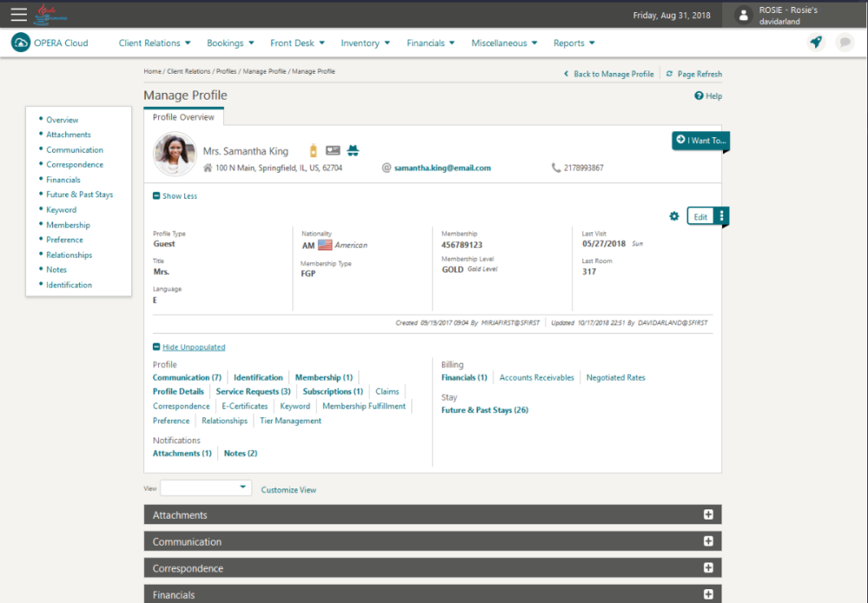Click the user avatar icon
The width and height of the screenshot is (868, 603).
[744, 16]
